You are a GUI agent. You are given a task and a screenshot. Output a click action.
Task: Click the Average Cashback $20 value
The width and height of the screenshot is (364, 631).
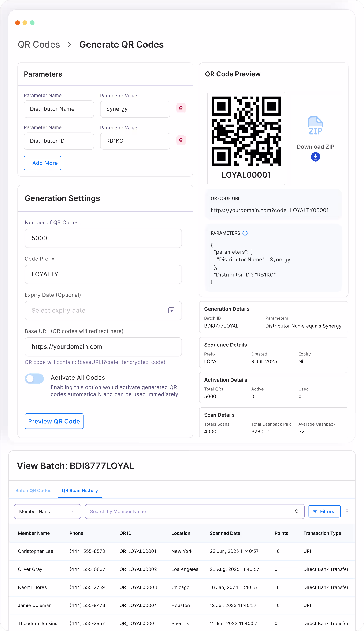303,431
